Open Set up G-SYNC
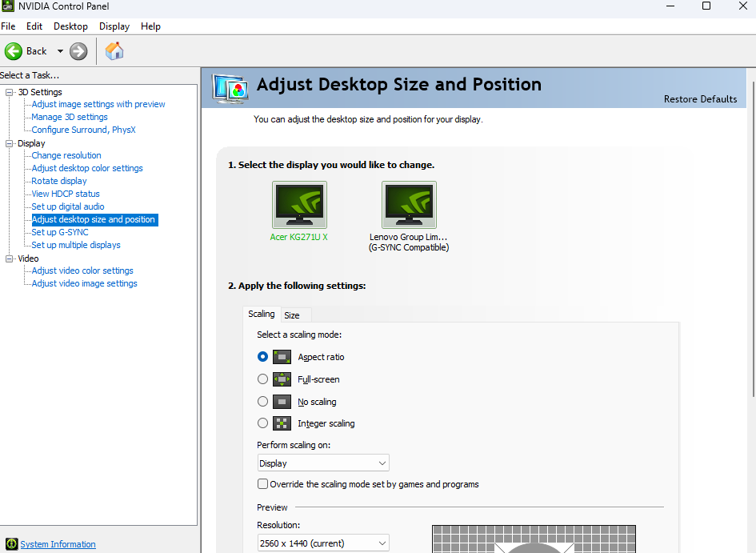 pos(60,232)
